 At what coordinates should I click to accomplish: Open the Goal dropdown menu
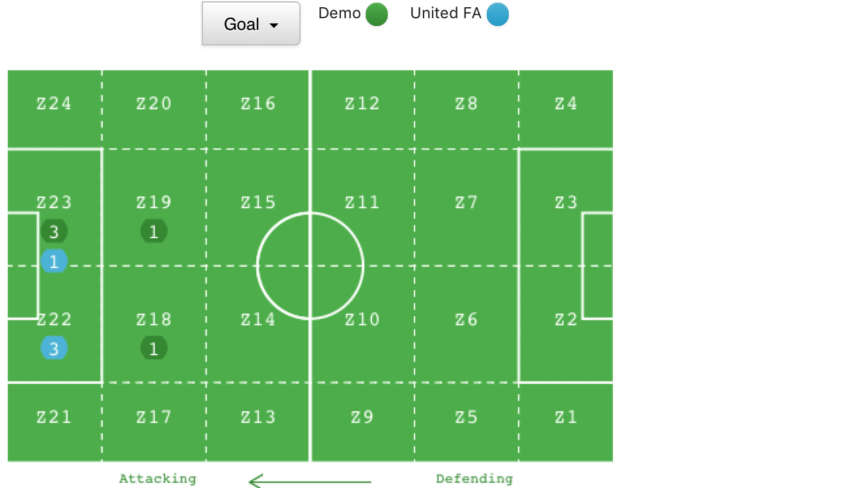point(251,24)
